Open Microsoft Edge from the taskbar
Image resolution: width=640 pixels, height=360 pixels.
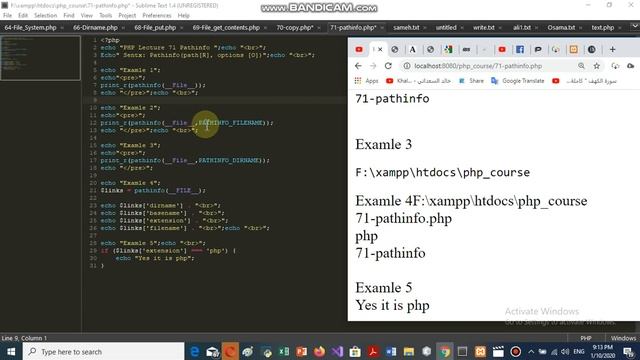(x=195, y=351)
